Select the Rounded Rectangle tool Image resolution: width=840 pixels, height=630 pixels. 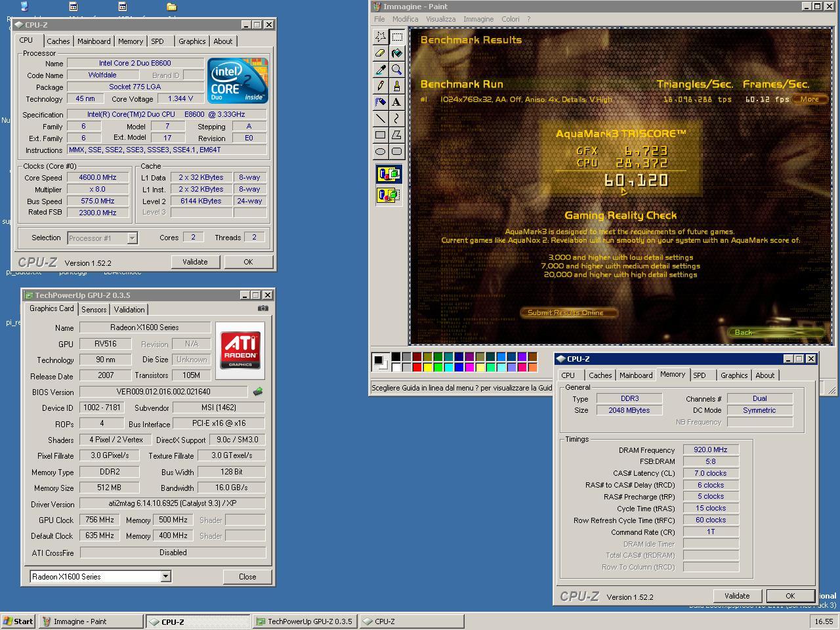point(397,152)
